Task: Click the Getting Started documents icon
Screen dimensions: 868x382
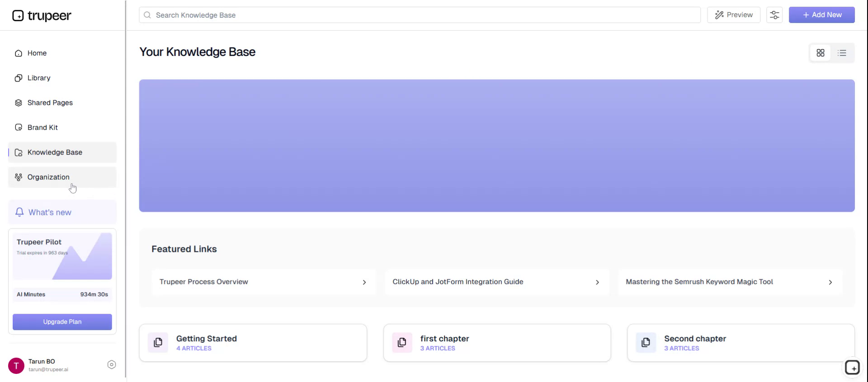Action: point(158,343)
